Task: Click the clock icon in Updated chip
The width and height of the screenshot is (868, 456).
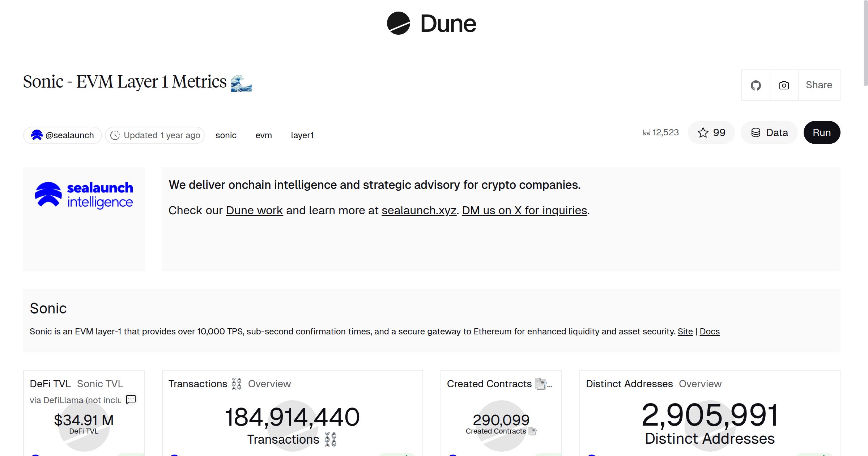Action: coord(115,135)
